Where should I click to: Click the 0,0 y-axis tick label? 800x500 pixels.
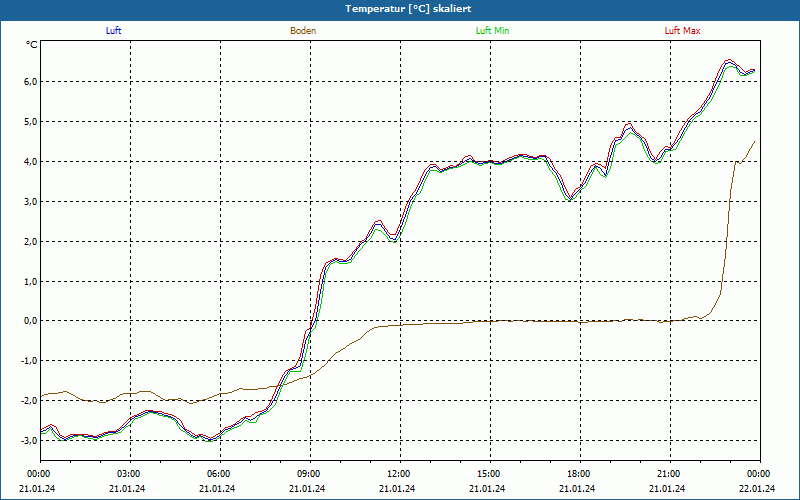(29, 321)
